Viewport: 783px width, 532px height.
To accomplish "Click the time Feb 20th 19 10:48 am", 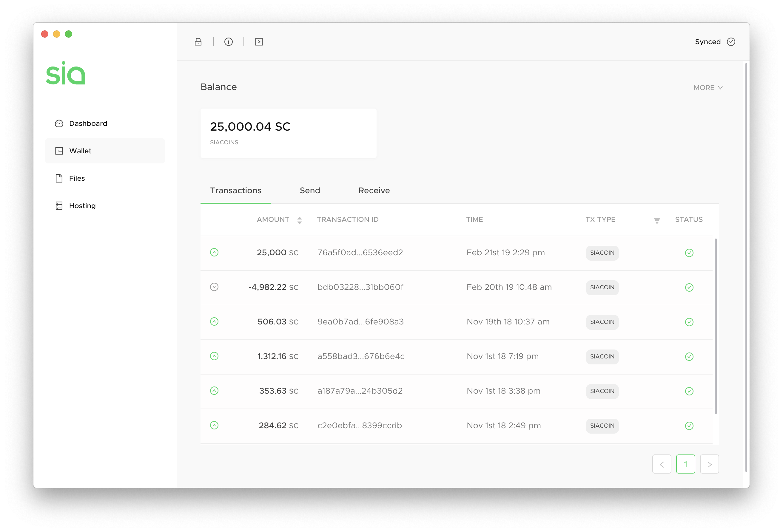I will (x=509, y=287).
